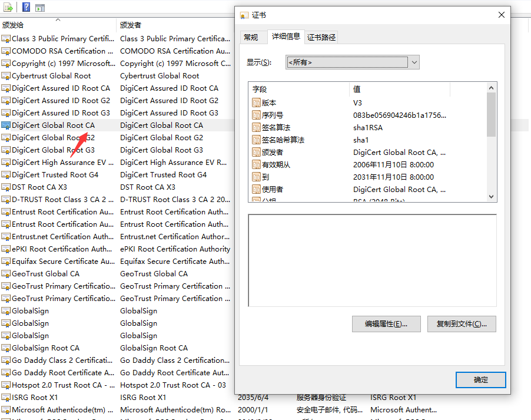Click the ISRG Root X1 certificate icon
Image resolution: width=531 pixels, height=420 pixels.
[6, 398]
